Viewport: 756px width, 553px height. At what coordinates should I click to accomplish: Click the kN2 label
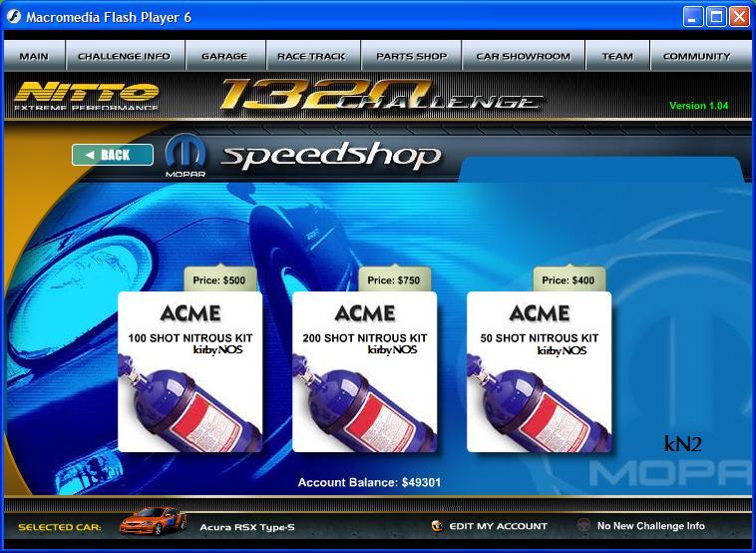pyautogui.click(x=683, y=444)
